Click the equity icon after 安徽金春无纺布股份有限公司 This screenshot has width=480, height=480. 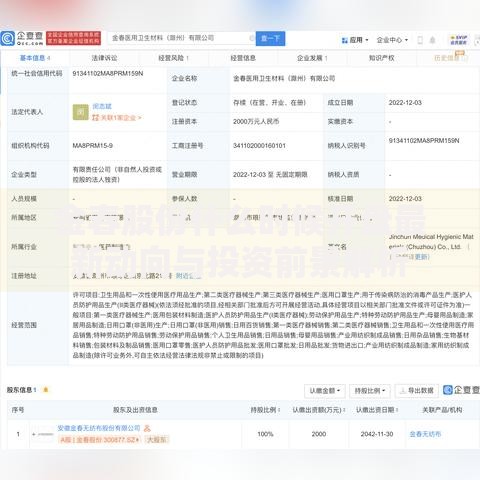[147, 428]
